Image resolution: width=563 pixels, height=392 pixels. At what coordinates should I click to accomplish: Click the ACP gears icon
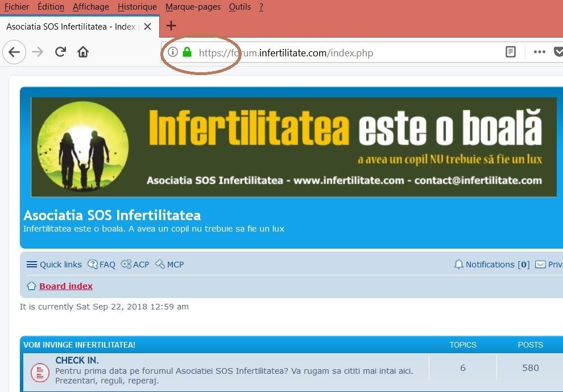pos(126,265)
